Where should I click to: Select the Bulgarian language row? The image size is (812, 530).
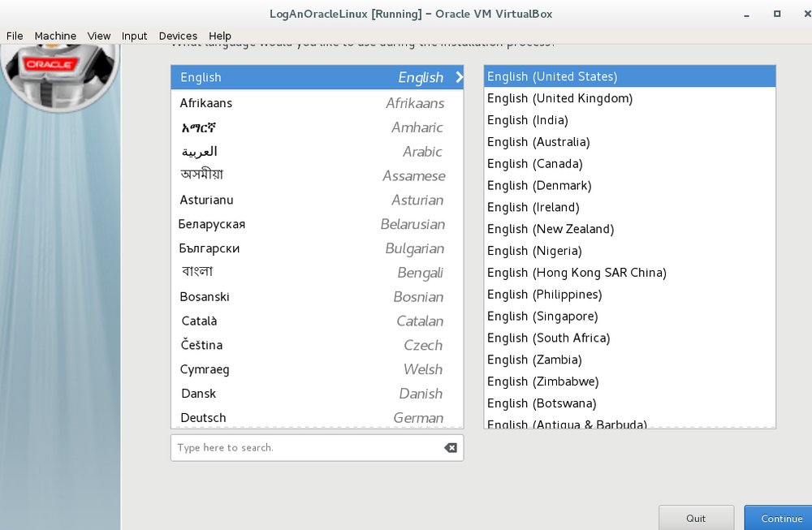[317, 248]
